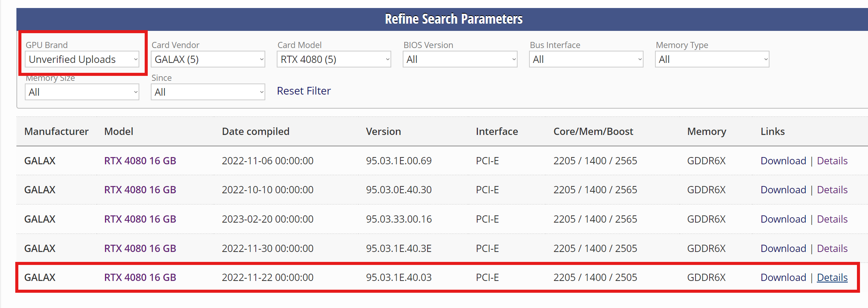Screen dimensions: 868x308
Task: Open the Memory Size dropdown
Action: click(x=82, y=92)
